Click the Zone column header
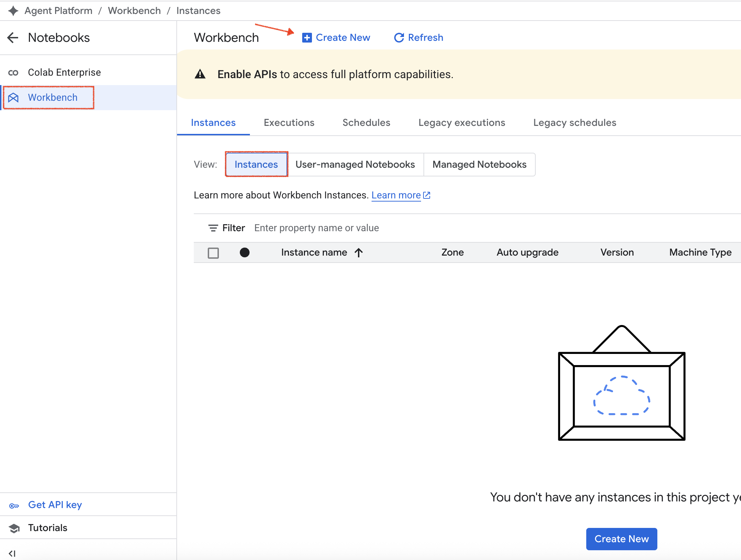This screenshot has height=560, width=741. (x=452, y=252)
